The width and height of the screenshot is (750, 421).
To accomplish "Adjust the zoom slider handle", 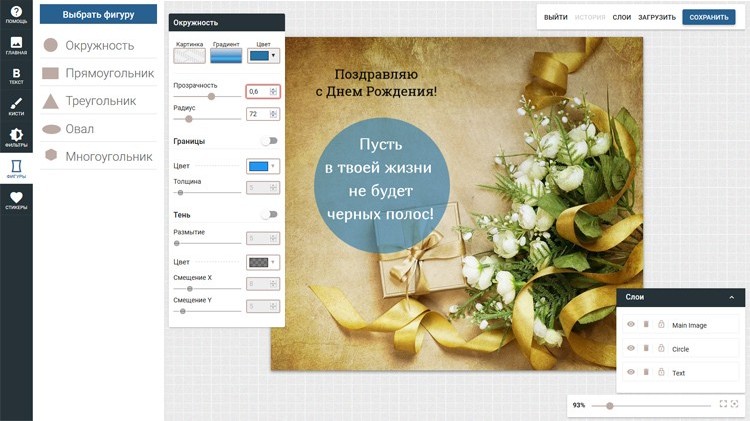I will coord(609,406).
